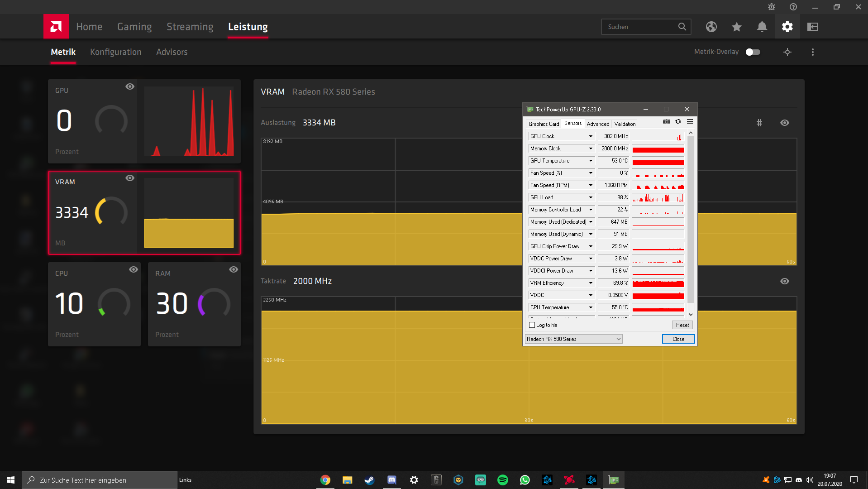Click the GPU-Z Close button
This screenshot has height=489, width=868.
678,339
